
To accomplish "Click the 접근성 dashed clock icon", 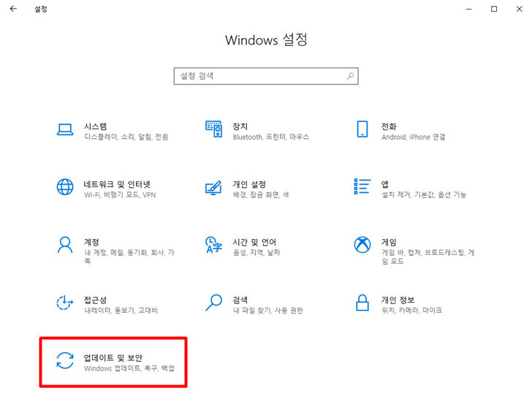I will 65,303.
